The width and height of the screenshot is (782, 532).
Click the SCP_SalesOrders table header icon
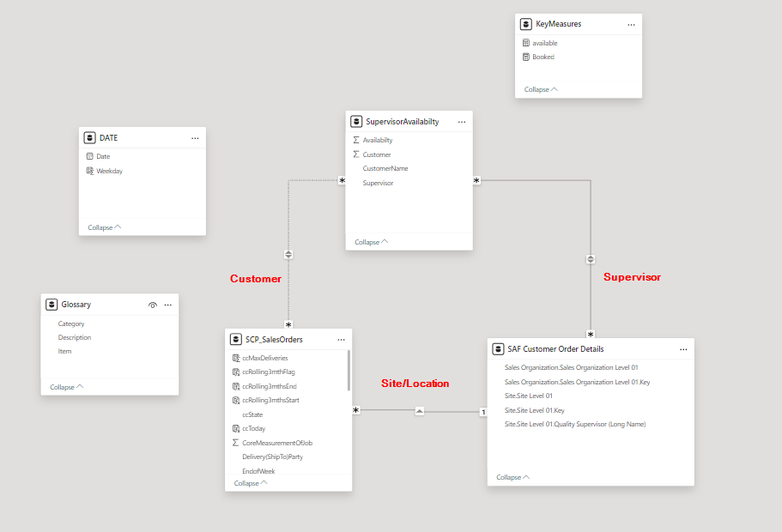point(236,339)
